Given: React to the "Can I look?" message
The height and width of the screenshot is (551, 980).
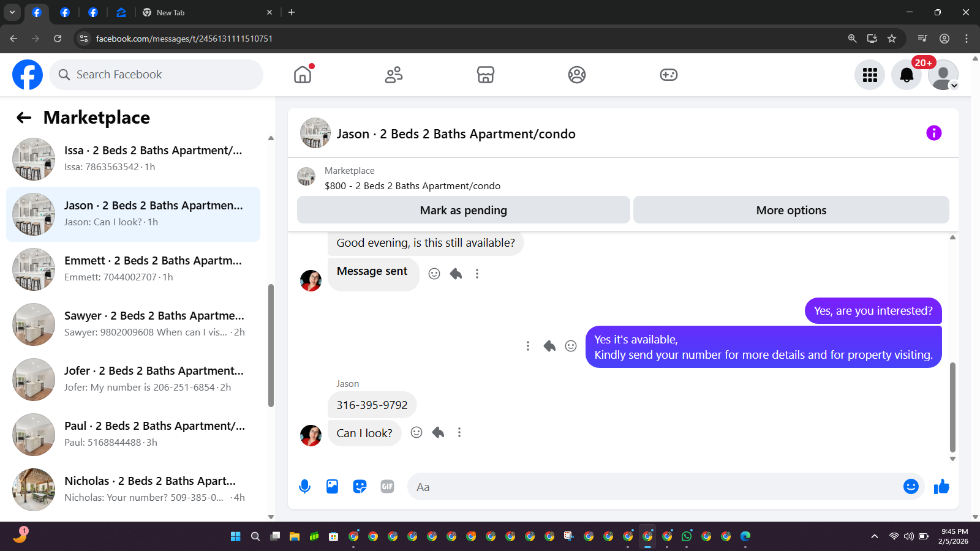Looking at the screenshot, I should pos(417,432).
